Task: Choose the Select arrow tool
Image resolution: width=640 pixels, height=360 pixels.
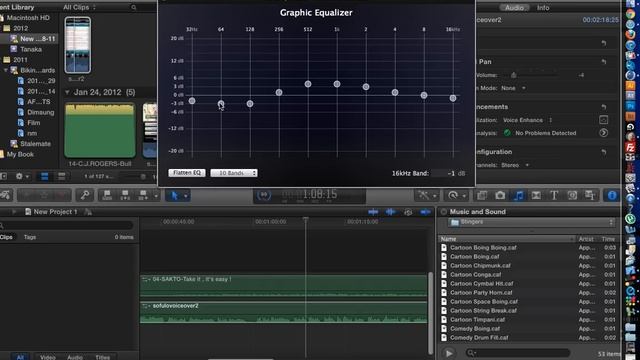Action: pyautogui.click(x=175, y=196)
